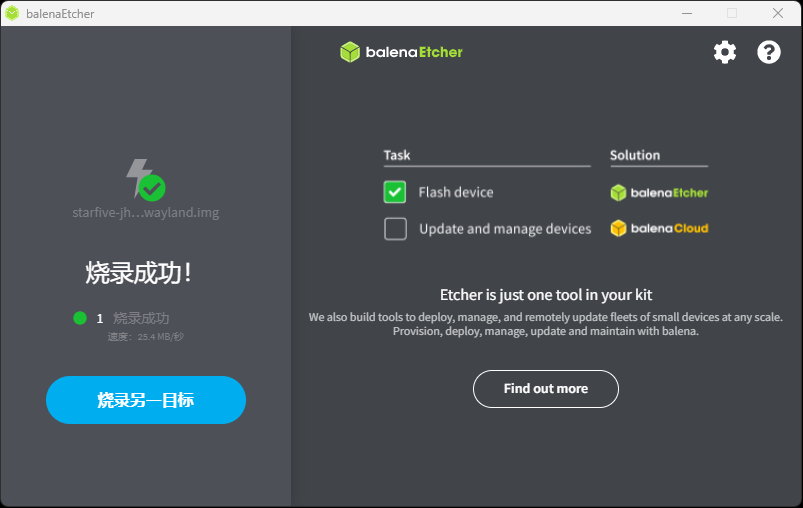
Task: Toggle the Flash device checkbox
Action: coord(395,192)
